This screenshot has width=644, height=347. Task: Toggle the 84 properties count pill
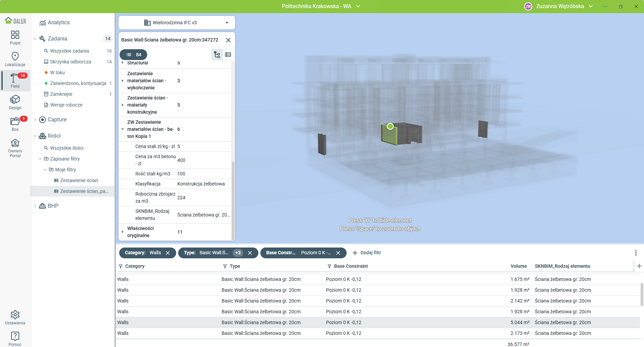pyautogui.click(x=133, y=55)
